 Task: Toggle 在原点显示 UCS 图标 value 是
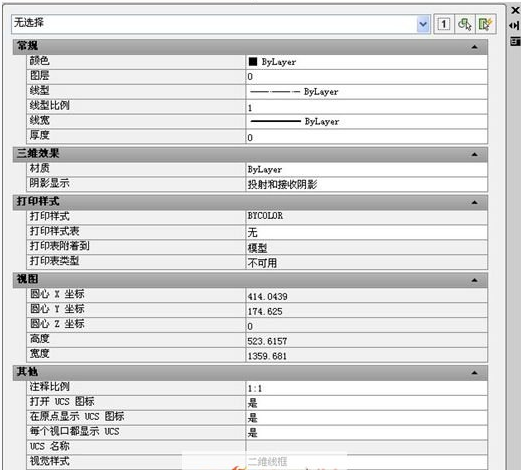pyautogui.click(x=367, y=418)
